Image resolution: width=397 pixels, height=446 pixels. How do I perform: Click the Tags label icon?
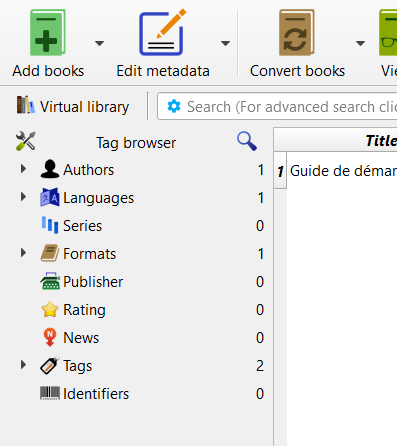[50, 365]
